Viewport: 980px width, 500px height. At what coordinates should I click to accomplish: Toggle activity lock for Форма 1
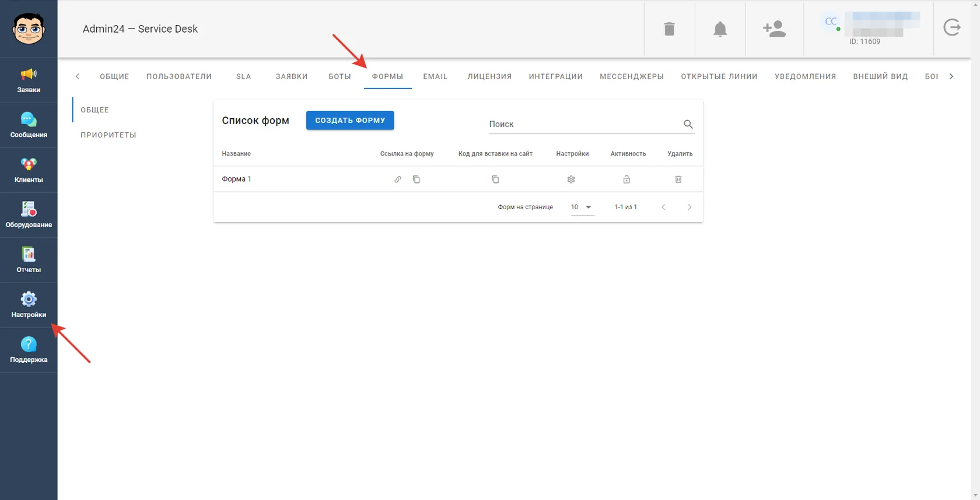tap(626, 179)
